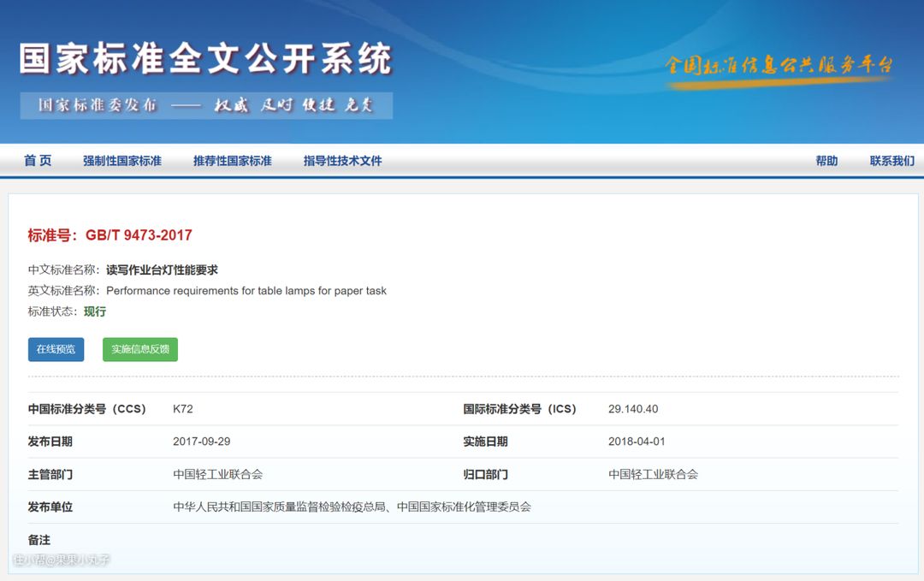The width and height of the screenshot is (924, 581).
Task: Click the English title about table lamps
Action: click(x=246, y=291)
